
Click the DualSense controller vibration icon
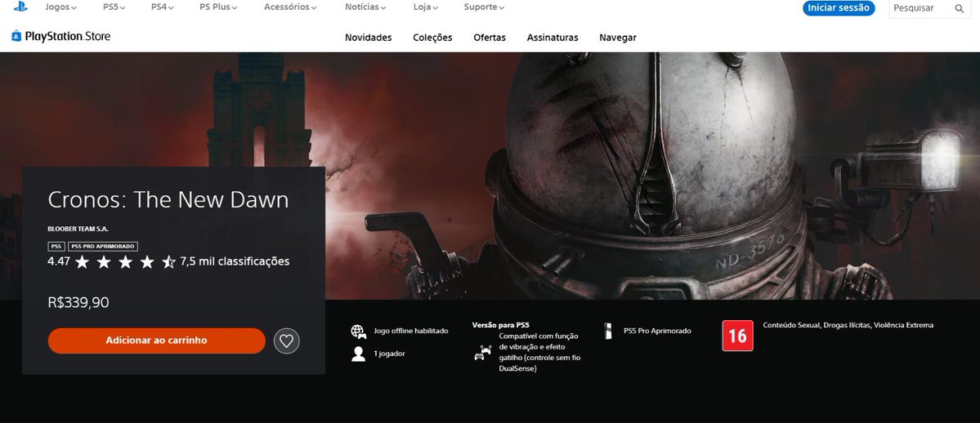[x=482, y=353]
